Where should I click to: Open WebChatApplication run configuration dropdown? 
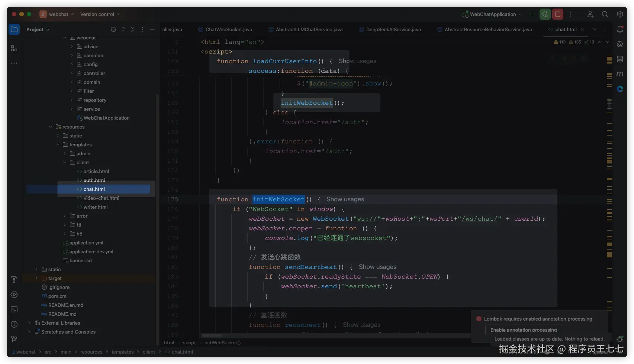click(x=492, y=14)
